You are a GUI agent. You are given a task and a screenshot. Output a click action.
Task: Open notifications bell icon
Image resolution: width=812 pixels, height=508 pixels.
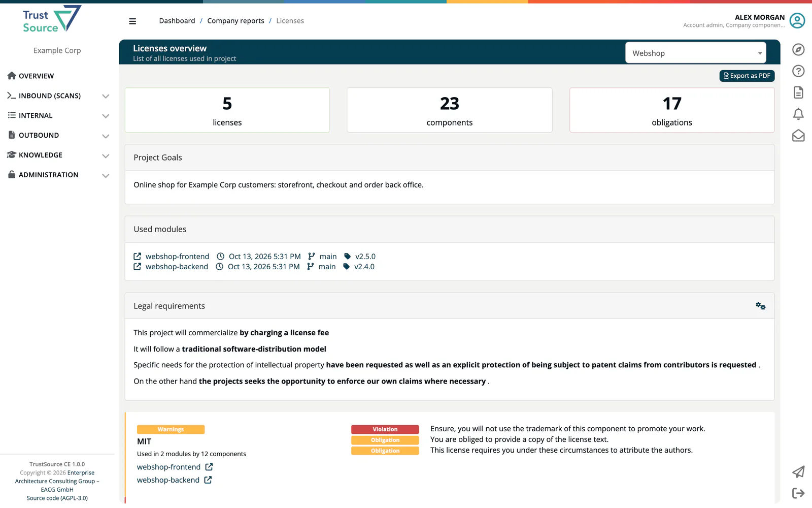(x=798, y=114)
